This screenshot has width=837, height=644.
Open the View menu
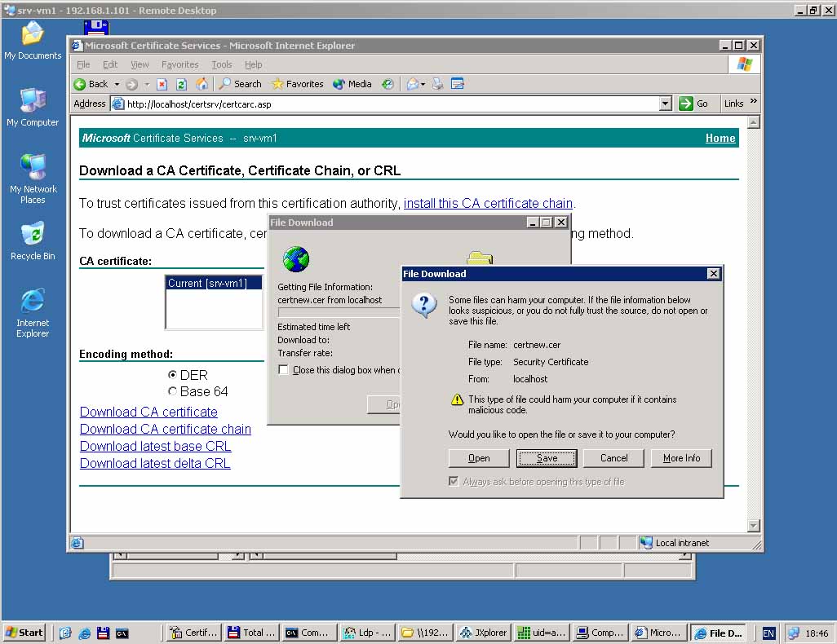[139, 64]
